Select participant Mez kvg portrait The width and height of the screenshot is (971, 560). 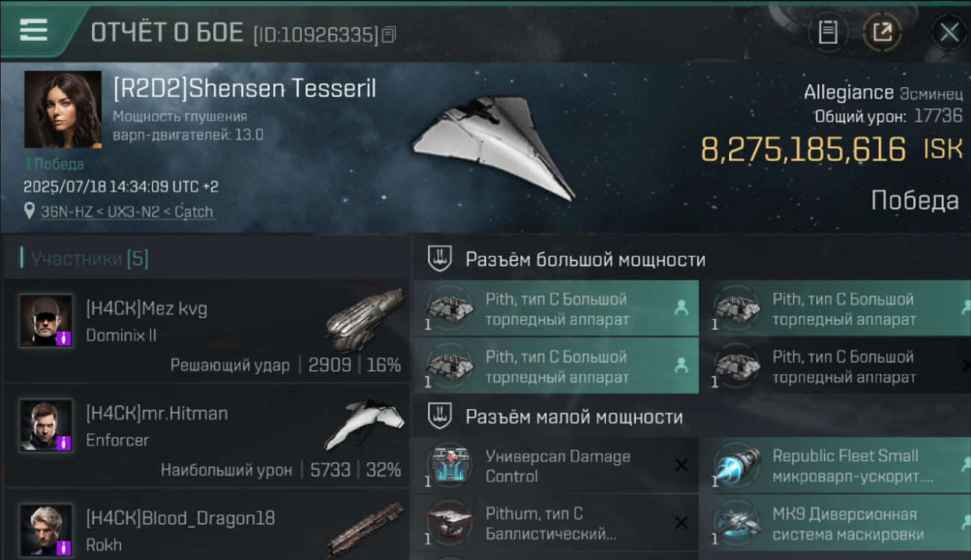pos(46,320)
